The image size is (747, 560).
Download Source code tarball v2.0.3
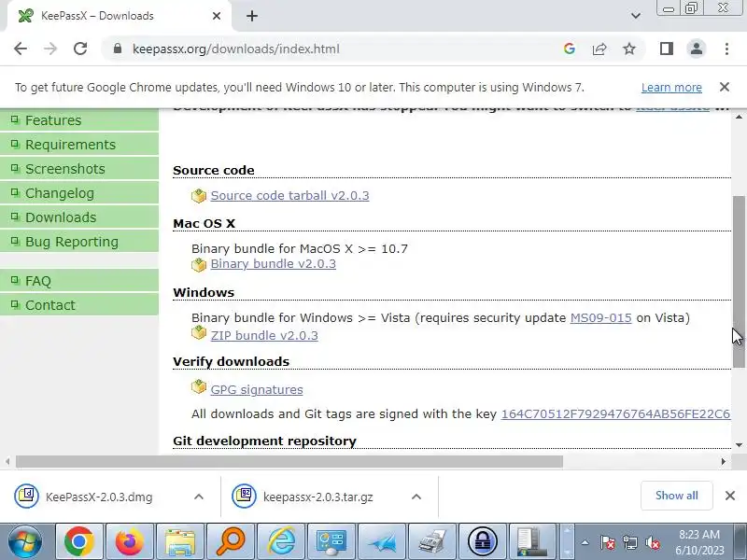click(289, 196)
